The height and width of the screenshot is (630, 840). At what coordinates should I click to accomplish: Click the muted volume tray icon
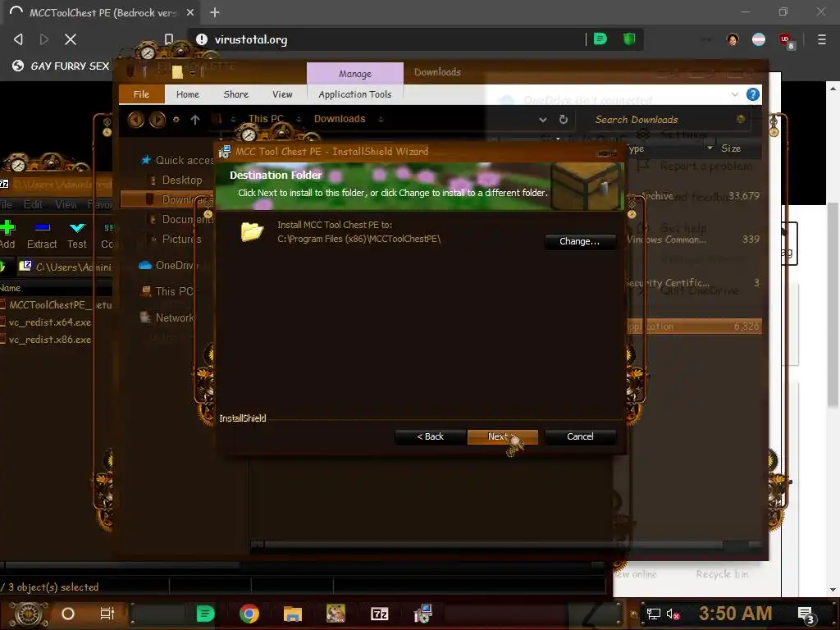coord(673,614)
